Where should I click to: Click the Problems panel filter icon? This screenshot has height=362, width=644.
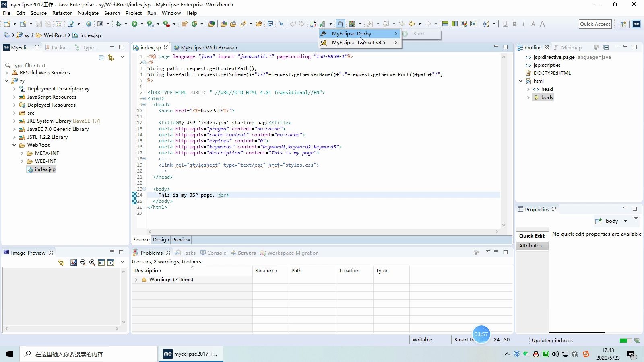(477, 253)
